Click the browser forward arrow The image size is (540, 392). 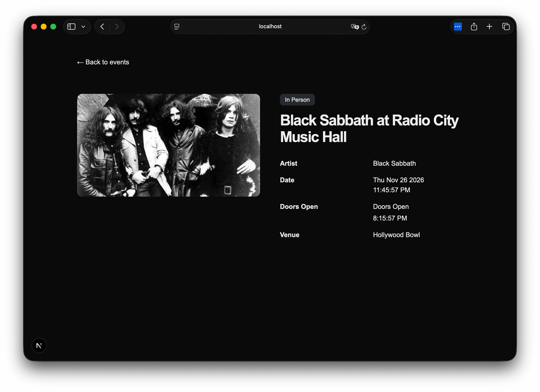click(117, 27)
